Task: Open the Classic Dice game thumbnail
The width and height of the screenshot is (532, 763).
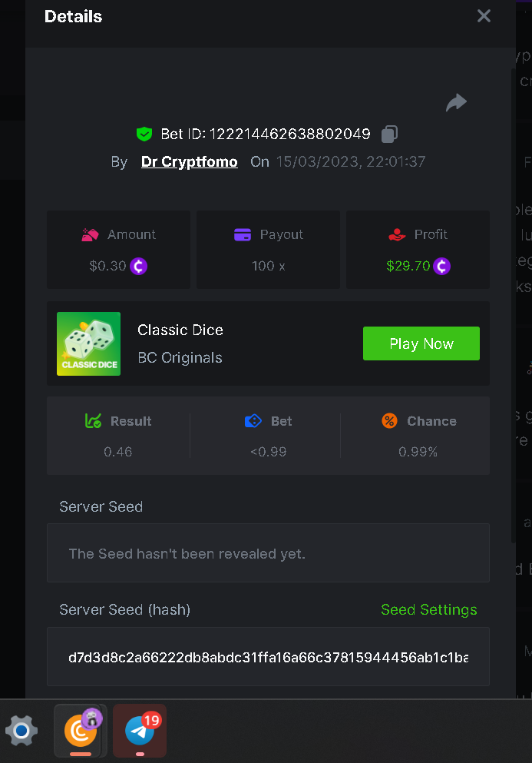Action: (88, 343)
